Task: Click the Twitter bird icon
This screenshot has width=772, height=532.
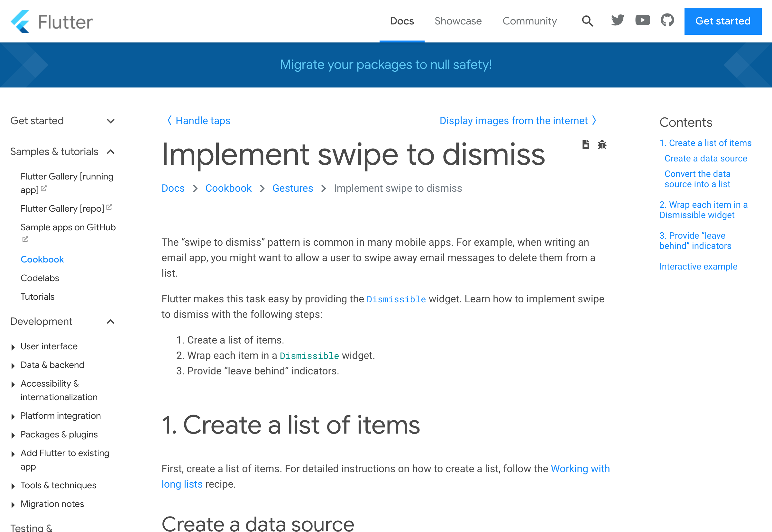Action: (617, 21)
